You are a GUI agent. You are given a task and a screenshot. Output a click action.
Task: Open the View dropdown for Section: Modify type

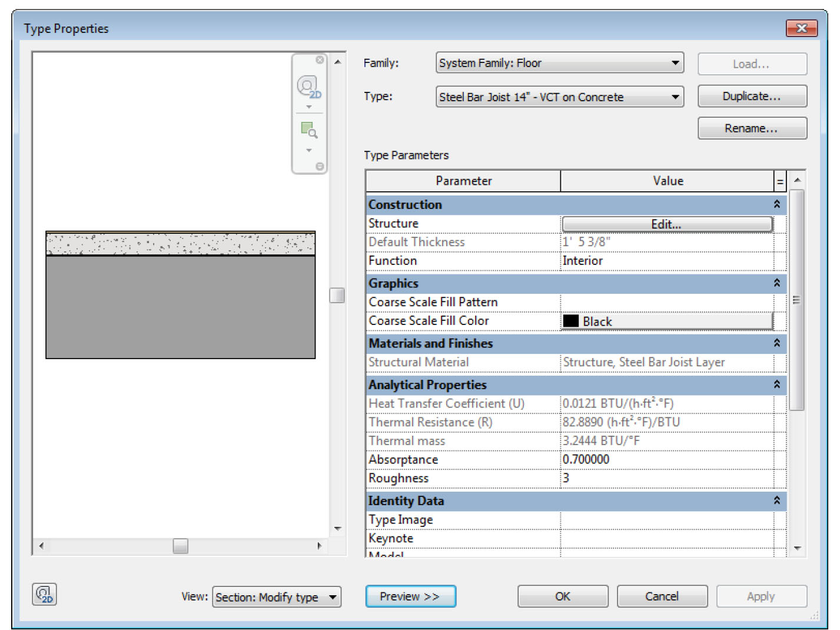click(x=333, y=597)
